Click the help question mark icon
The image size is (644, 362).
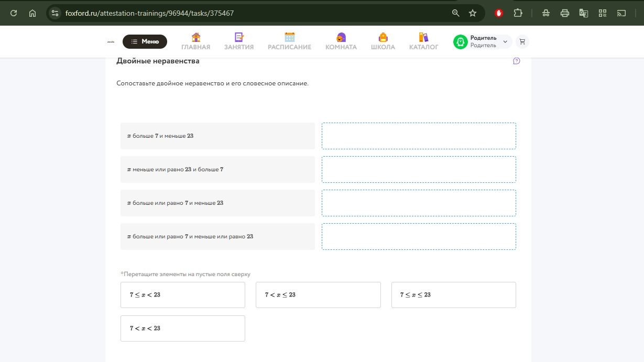pos(517,61)
